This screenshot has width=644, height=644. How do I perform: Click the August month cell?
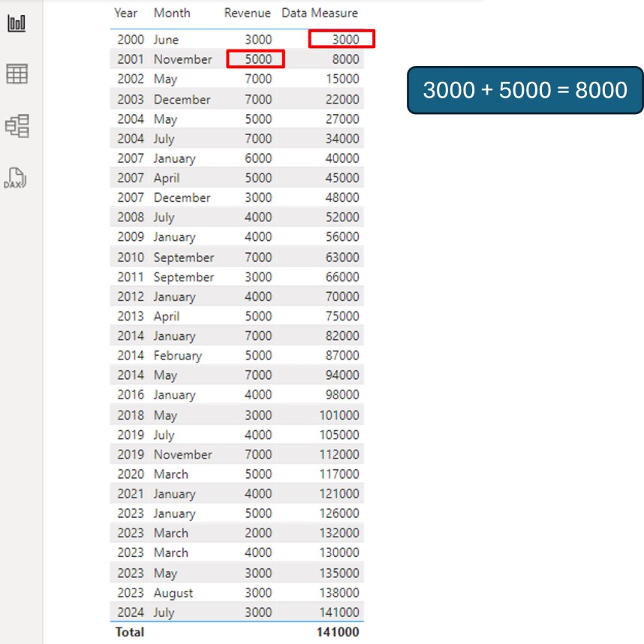click(173, 592)
